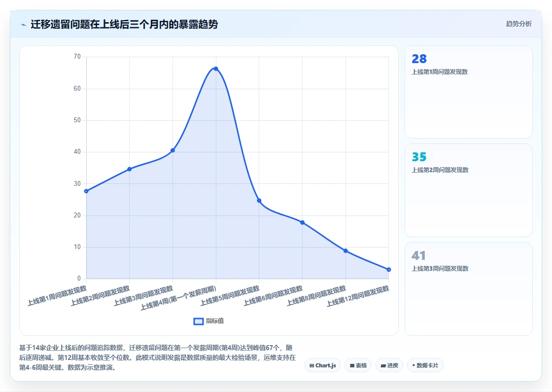Click the y-axis value 70
552x392 pixels.
[77, 56]
